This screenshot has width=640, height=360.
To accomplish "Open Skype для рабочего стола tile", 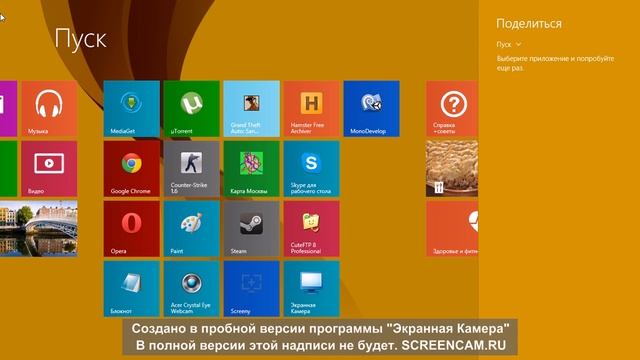I will tap(311, 169).
